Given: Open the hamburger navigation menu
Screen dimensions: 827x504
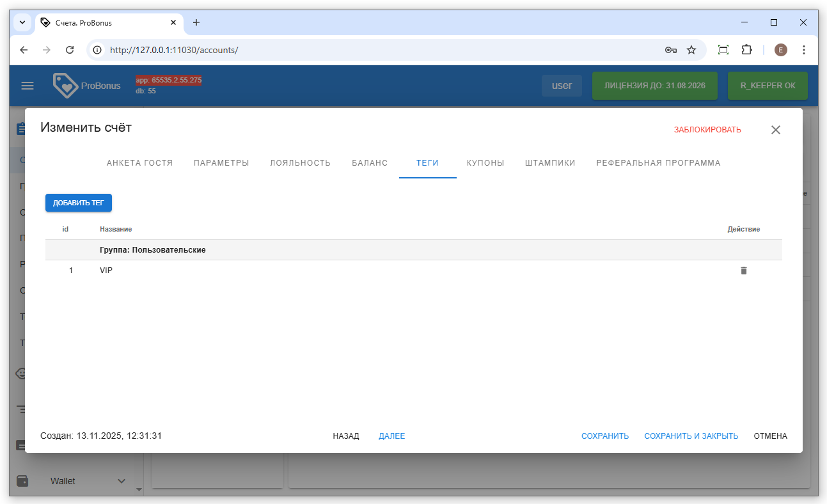Looking at the screenshot, I should coord(28,86).
